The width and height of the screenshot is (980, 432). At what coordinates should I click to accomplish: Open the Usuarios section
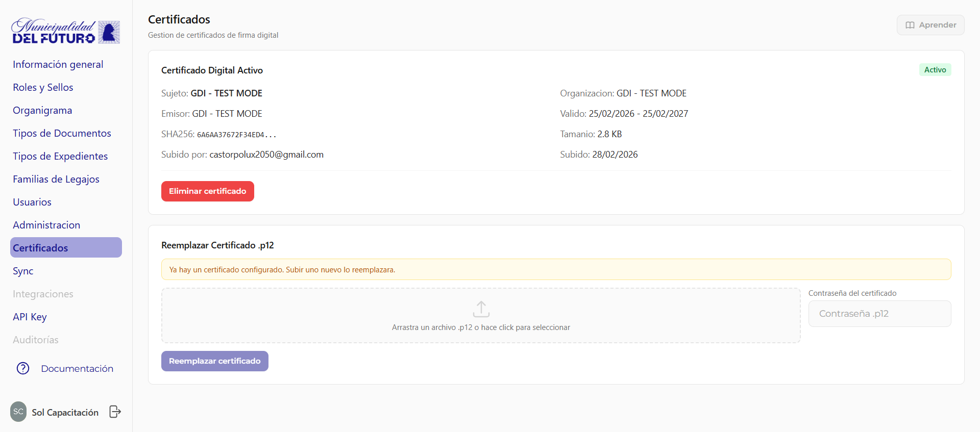click(32, 202)
